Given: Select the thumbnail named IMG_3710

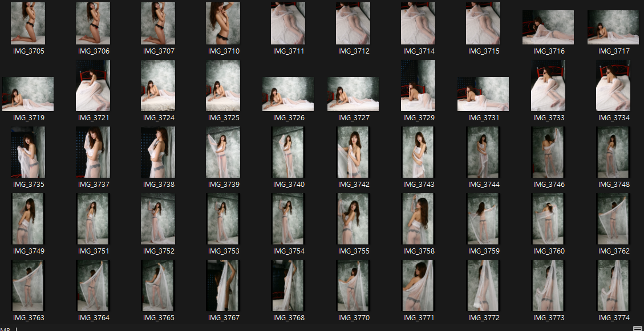Looking at the screenshot, I should pyautogui.click(x=222, y=23).
